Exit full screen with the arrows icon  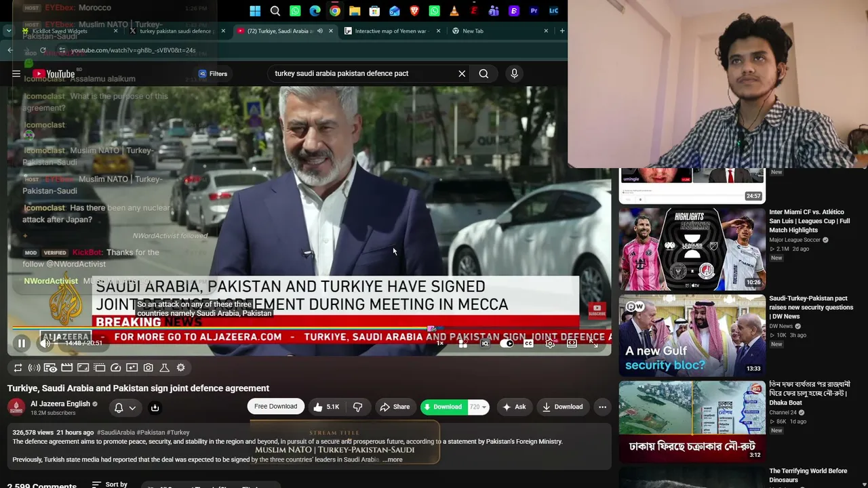[593, 344]
